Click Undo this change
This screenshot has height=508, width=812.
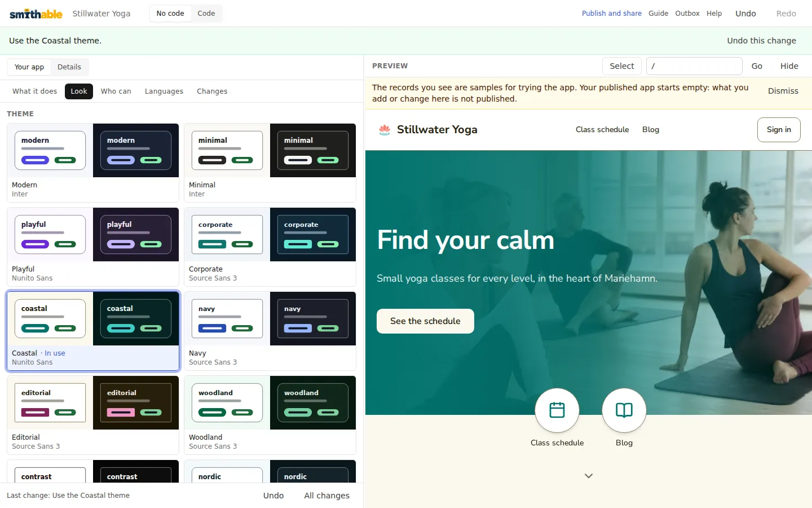point(762,41)
